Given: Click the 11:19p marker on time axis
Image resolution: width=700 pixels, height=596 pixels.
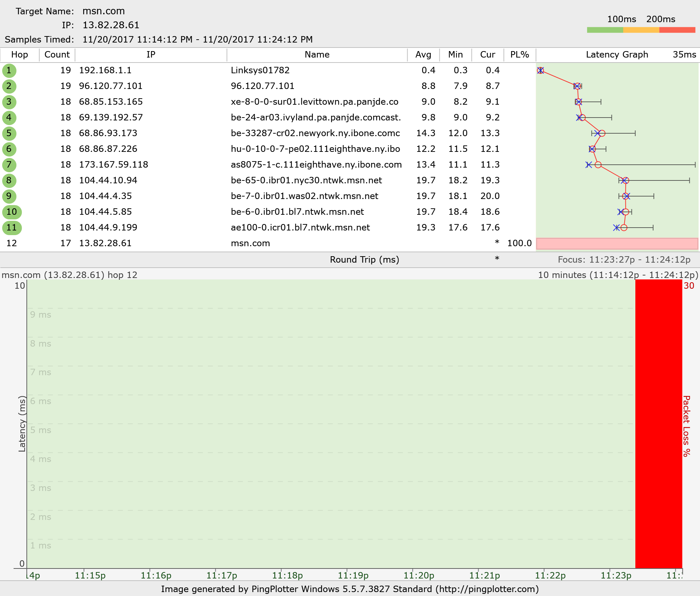Looking at the screenshot, I should pyautogui.click(x=353, y=575).
